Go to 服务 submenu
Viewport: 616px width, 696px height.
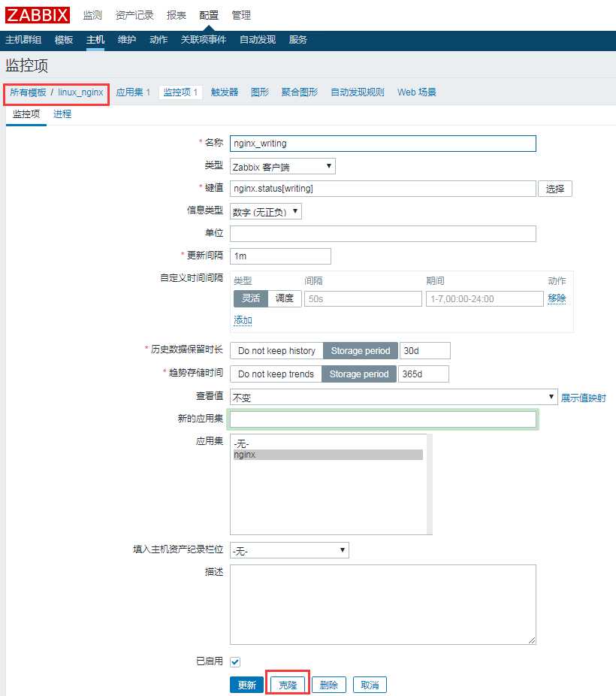[298, 40]
